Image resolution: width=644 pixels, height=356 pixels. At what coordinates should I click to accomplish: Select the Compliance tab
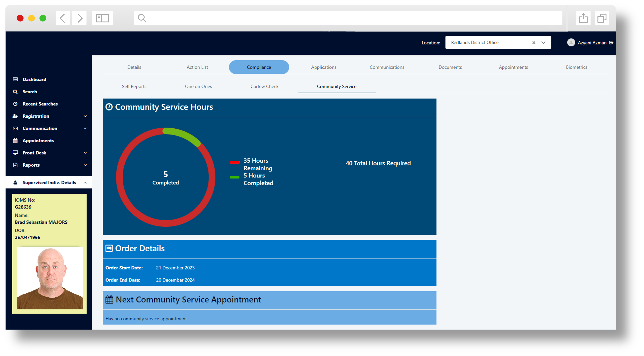pyautogui.click(x=259, y=67)
